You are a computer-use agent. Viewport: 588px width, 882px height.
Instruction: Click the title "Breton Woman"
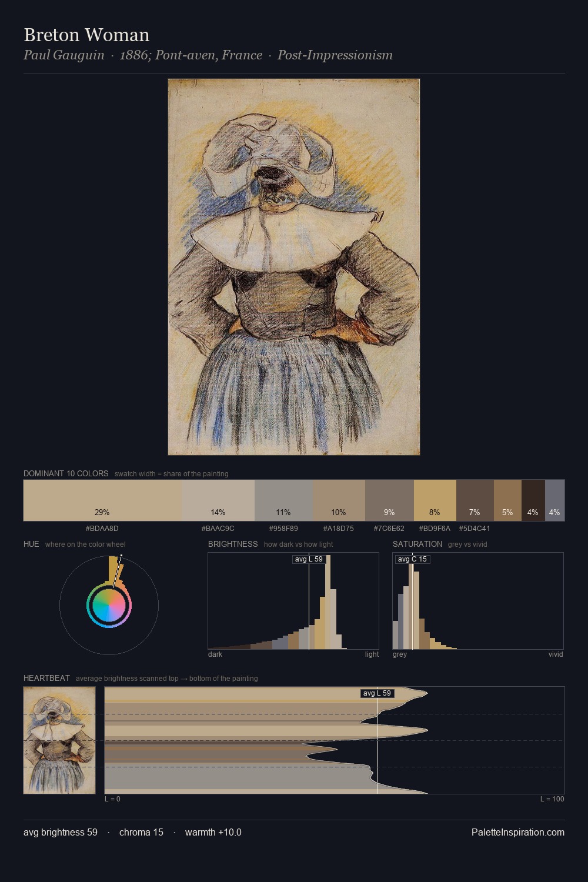point(86,35)
